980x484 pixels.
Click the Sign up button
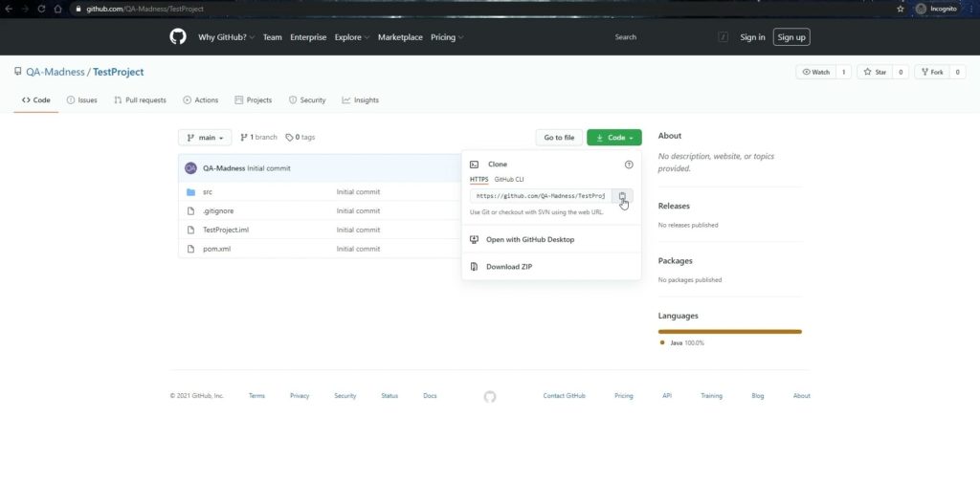(791, 37)
